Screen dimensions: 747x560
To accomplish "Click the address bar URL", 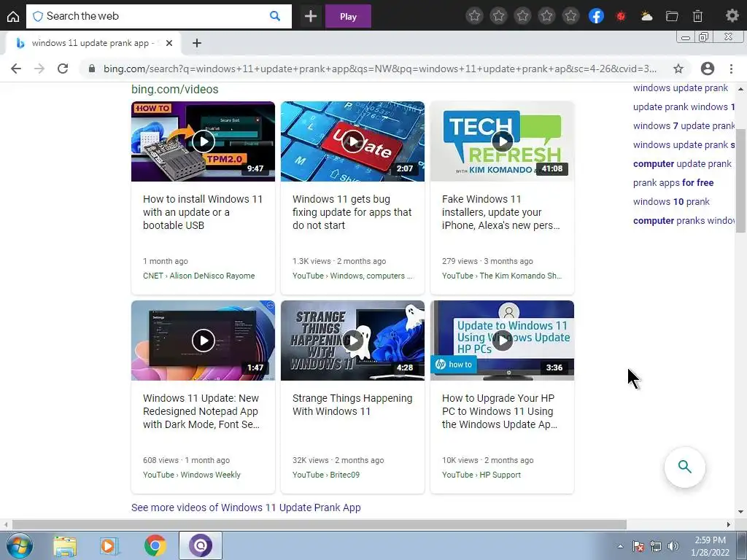I will coord(379,69).
